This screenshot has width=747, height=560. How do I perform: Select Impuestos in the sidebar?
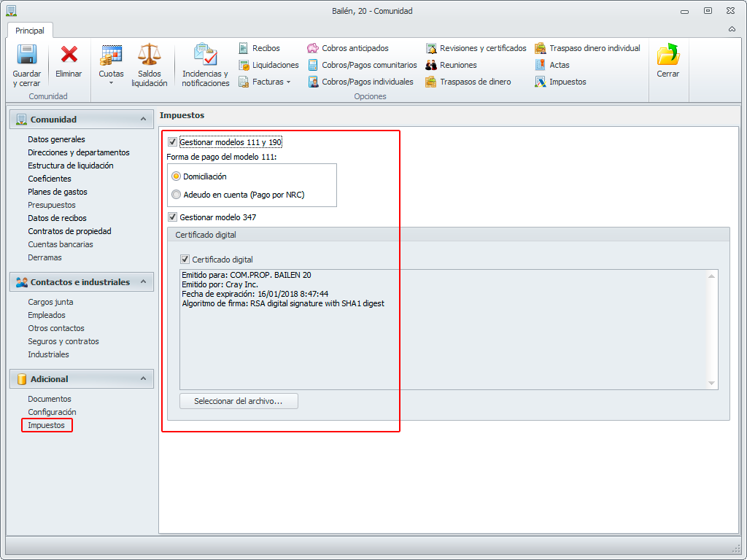(46, 425)
